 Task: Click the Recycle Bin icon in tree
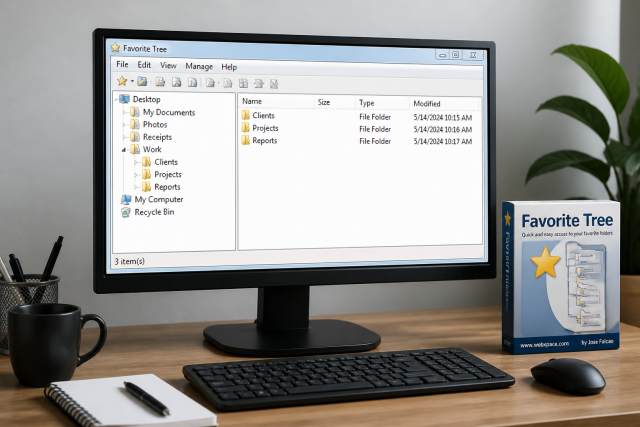(126, 212)
